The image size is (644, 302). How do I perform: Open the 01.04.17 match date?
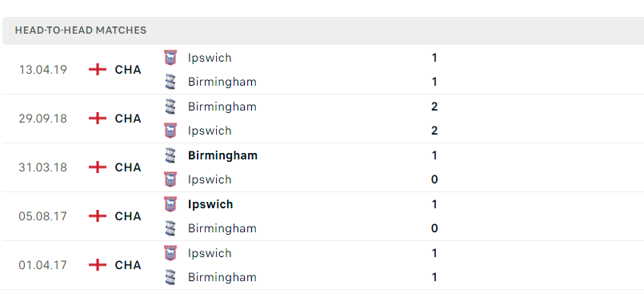(x=42, y=265)
